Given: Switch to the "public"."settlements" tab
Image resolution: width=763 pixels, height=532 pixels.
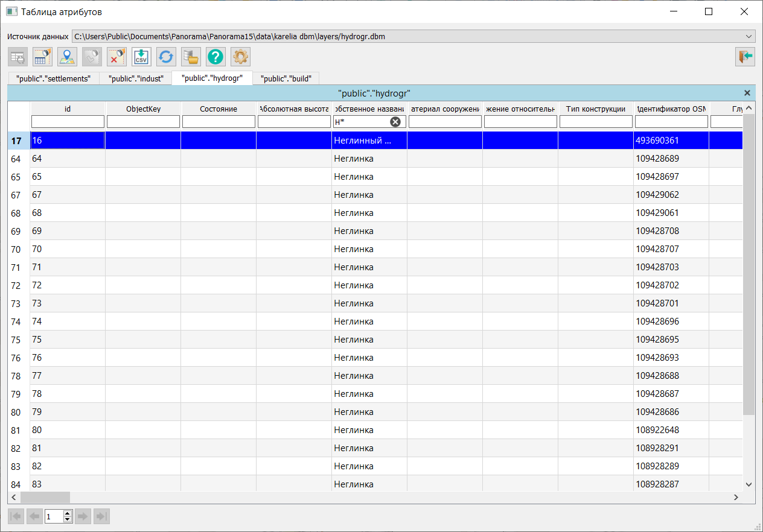Looking at the screenshot, I should tap(53, 78).
